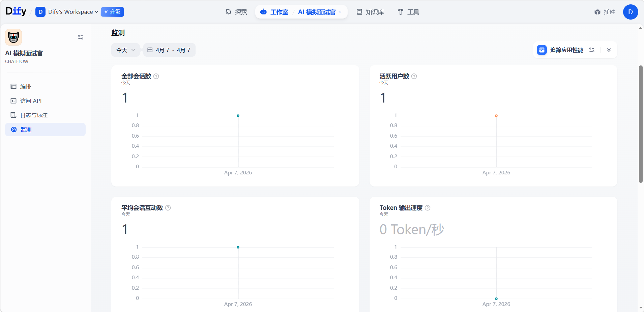Screen dimensions: 644x312
Task: Open 日志与标注 in the sidebar
Action: tap(34, 115)
